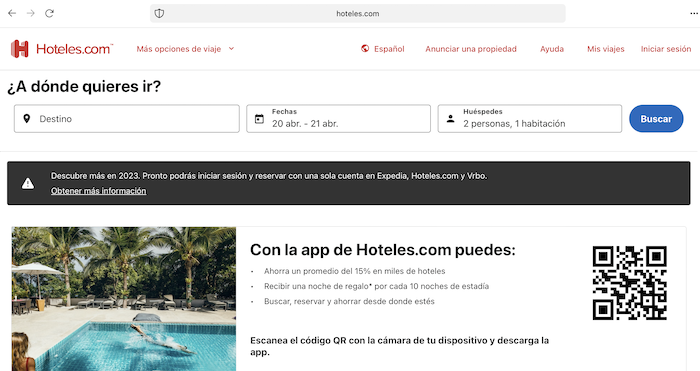
Task: Click the hoteles.com address bar
Action: click(358, 13)
